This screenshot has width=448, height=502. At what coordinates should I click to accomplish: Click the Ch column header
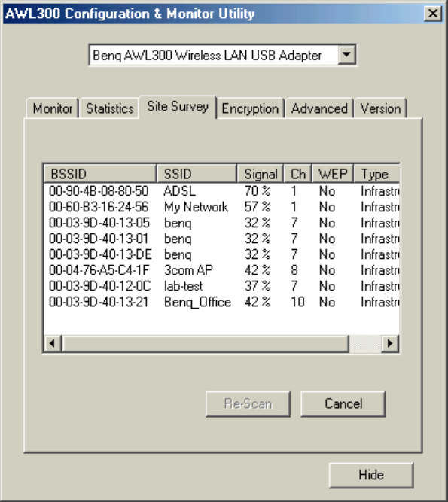point(298,174)
